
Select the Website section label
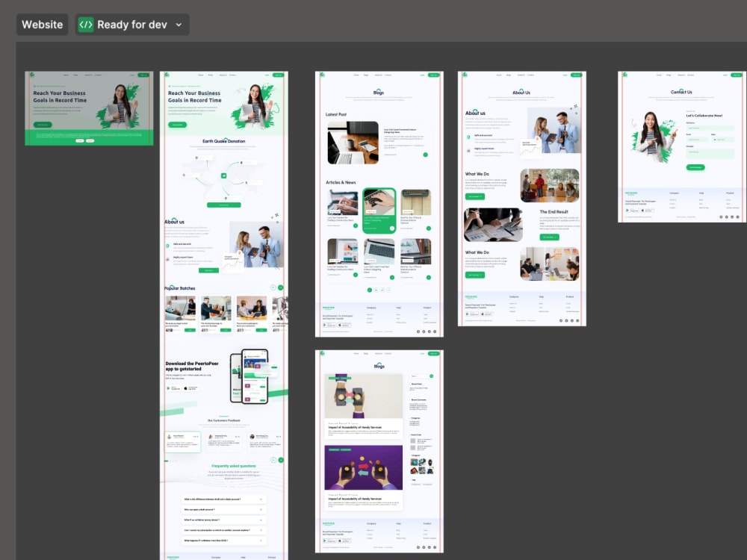pos(42,25)
